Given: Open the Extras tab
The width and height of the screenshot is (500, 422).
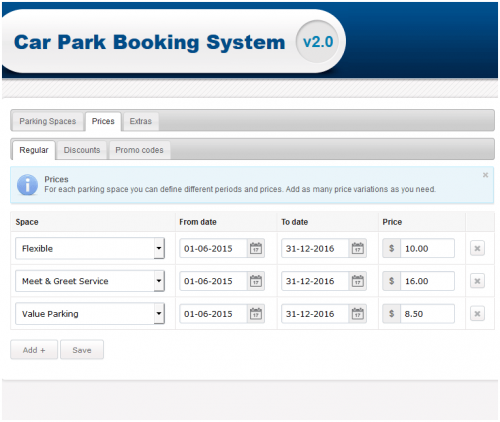Looking at the screenshot, I should coord(141,121).
